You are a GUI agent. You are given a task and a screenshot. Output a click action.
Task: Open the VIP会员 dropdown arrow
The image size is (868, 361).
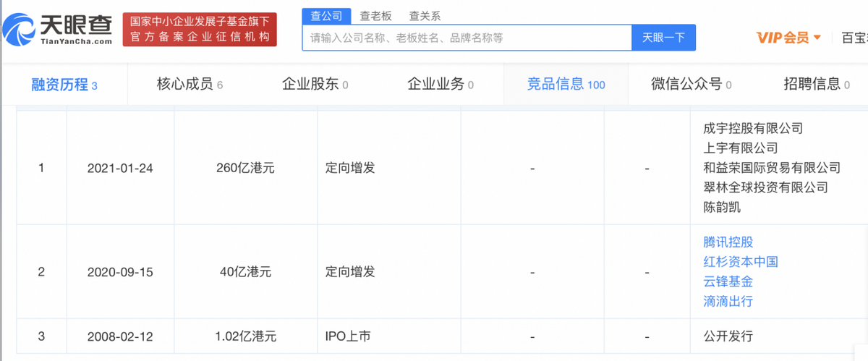click(x=817, y=38)
